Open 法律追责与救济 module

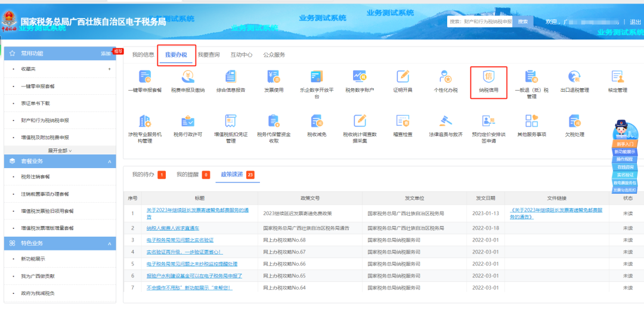coord(445,126)
